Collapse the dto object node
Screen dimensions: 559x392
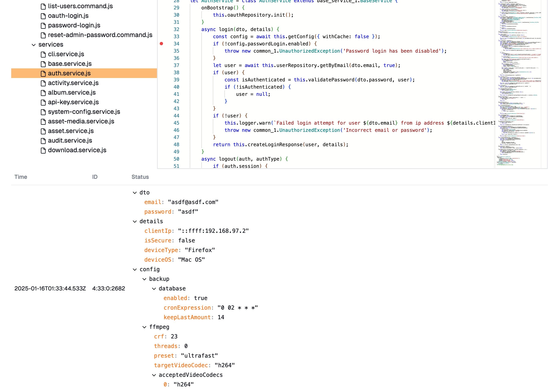click(135, 193)
